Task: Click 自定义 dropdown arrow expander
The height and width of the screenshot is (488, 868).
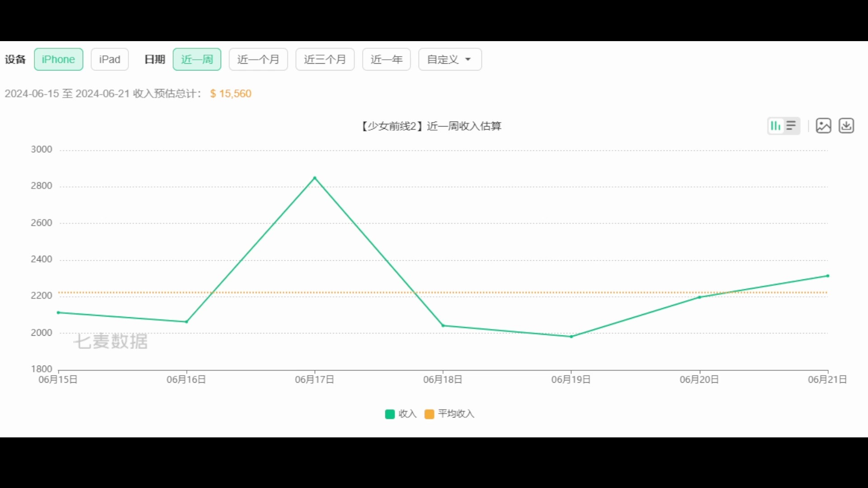Action: pyautogui.click(x=468, y=60)
